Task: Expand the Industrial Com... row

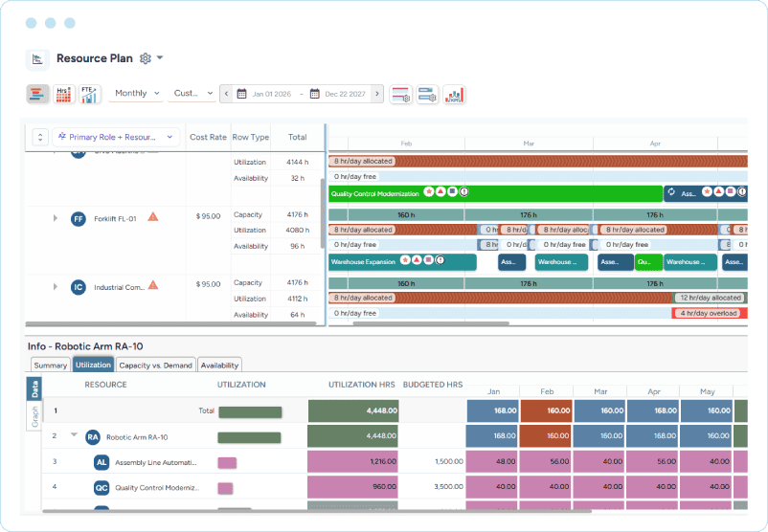Action: (x=55, y=287)
